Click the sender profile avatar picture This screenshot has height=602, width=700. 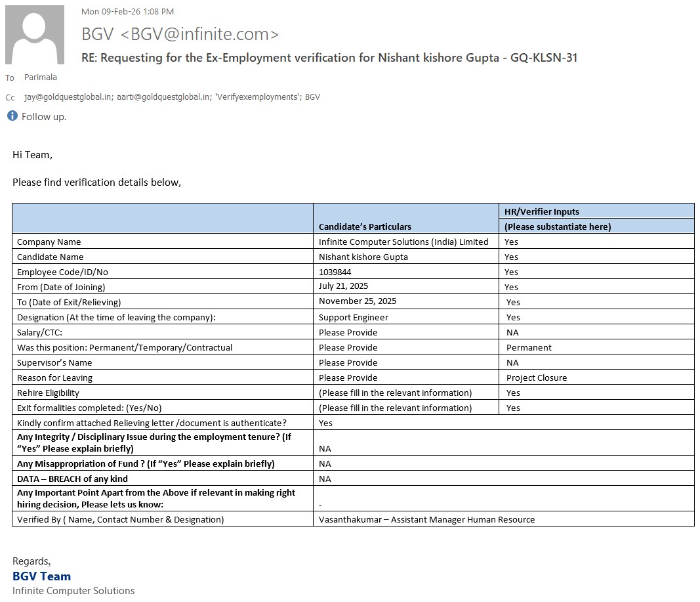pyautogui.click(x=35, y=35)
